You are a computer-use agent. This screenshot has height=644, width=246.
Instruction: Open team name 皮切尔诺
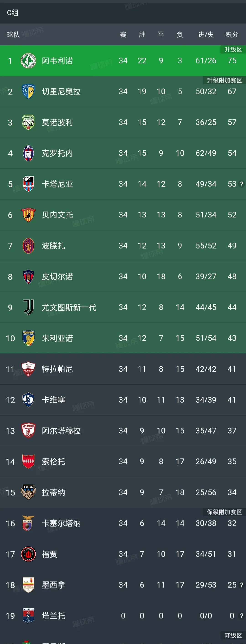pos(57,277)
